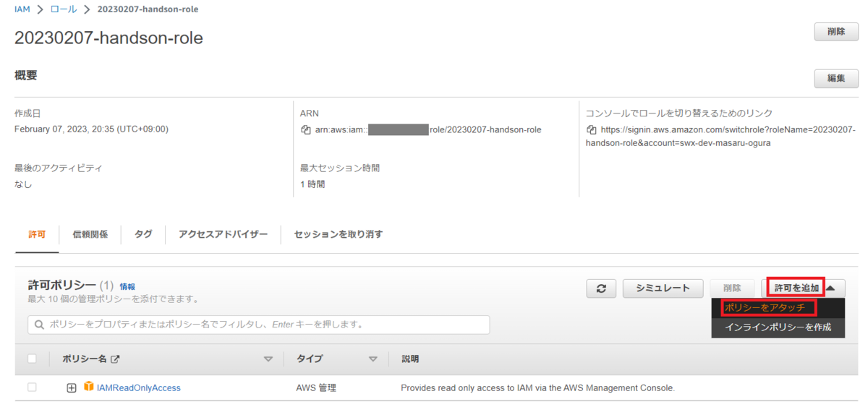868x407 pixels.
Task: Go to ロール breadcrumb link
Action: [62, 9]
